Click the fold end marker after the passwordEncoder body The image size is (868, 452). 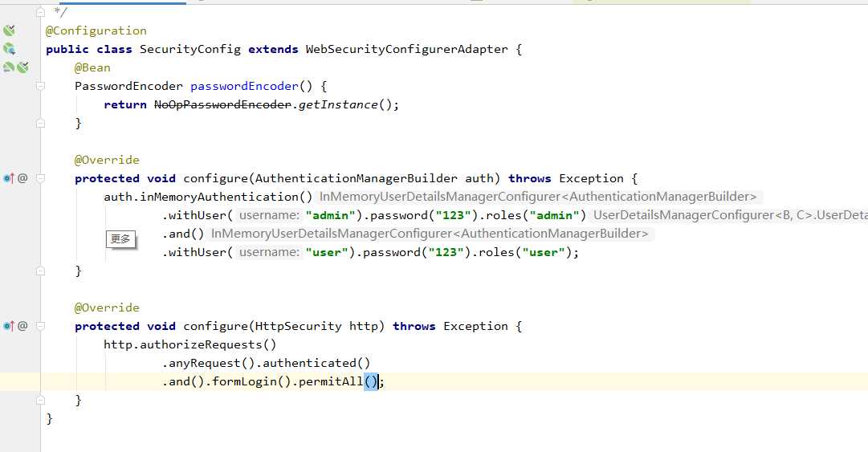(x=40, y=123)
